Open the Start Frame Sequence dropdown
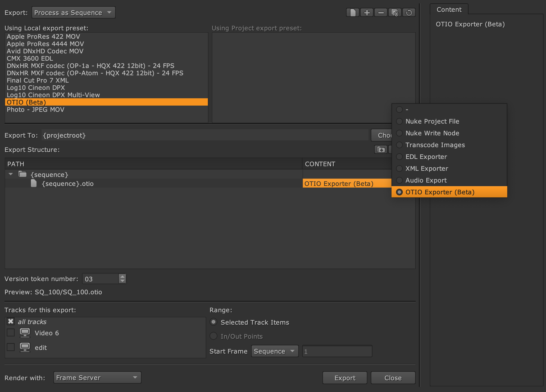 (275, 351)
